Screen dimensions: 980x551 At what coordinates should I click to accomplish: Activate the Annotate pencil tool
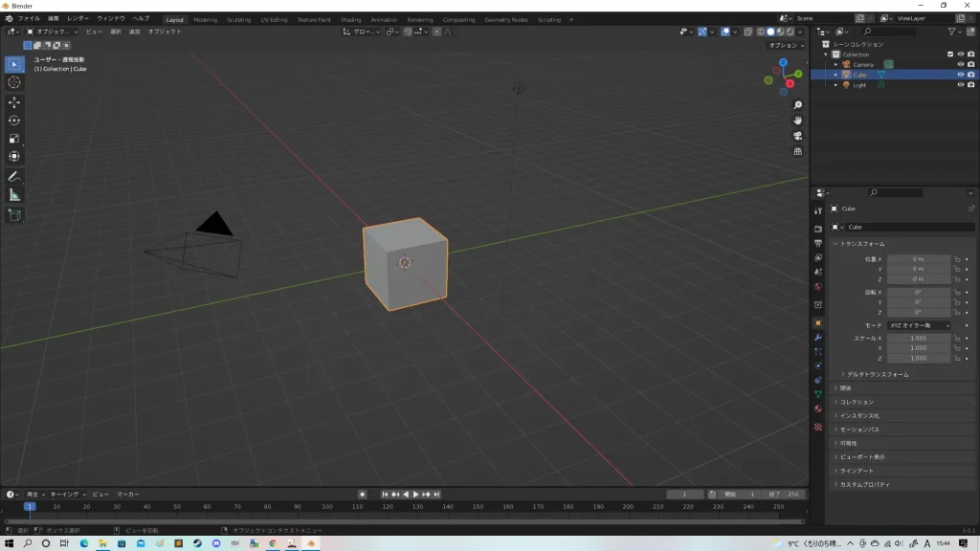[x=14, y=177]
